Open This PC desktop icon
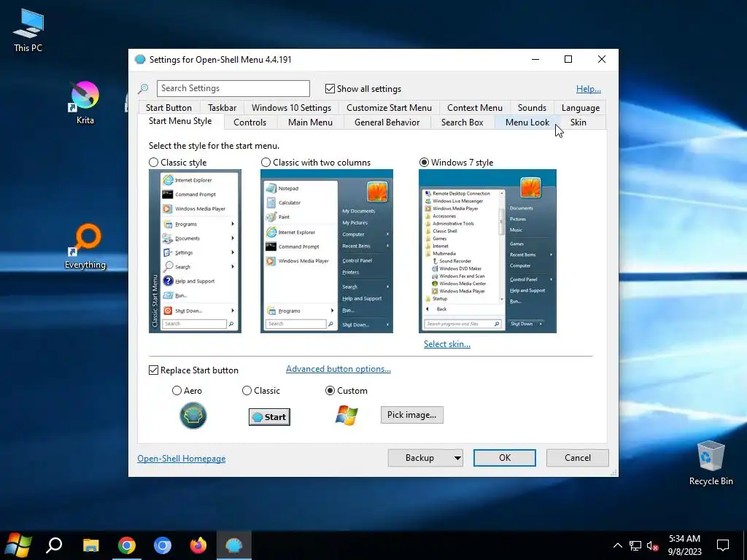747x560 pixels. (28, 31)
